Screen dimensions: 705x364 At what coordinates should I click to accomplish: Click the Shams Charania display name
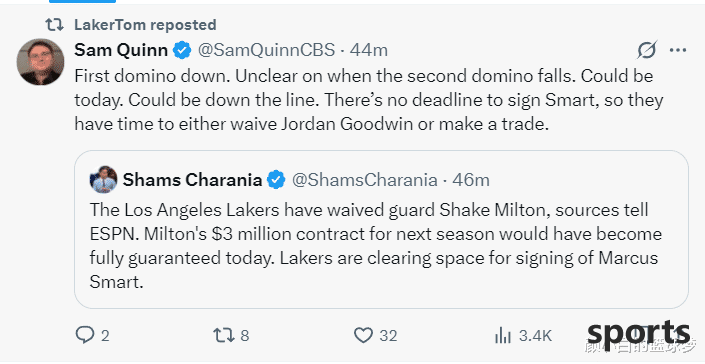click(x=192, y=180)
